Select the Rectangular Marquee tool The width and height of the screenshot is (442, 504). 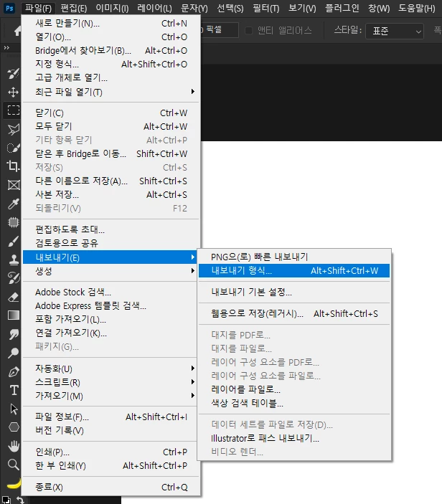13,110
